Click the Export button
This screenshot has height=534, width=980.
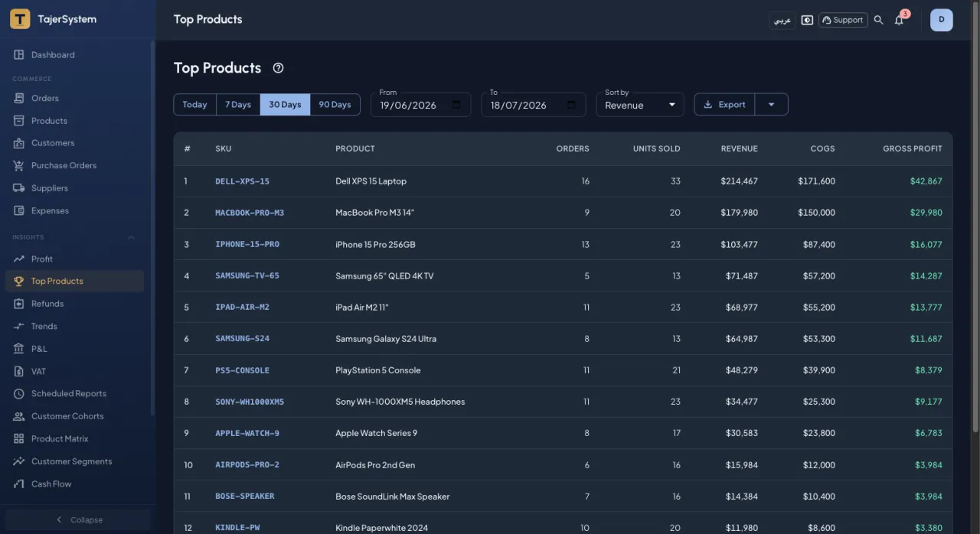[724, 105]
